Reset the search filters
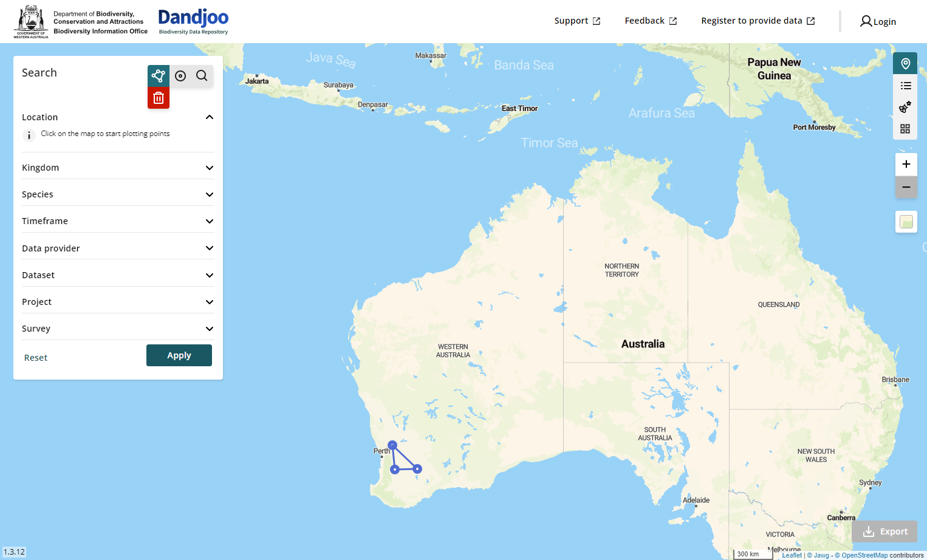Screen dimensions: 927x560 tap(36, 358)
